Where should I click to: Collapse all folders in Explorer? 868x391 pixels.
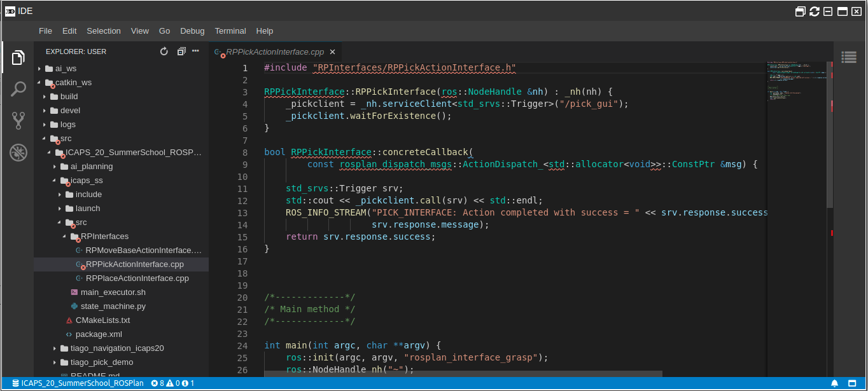(181, 51)
